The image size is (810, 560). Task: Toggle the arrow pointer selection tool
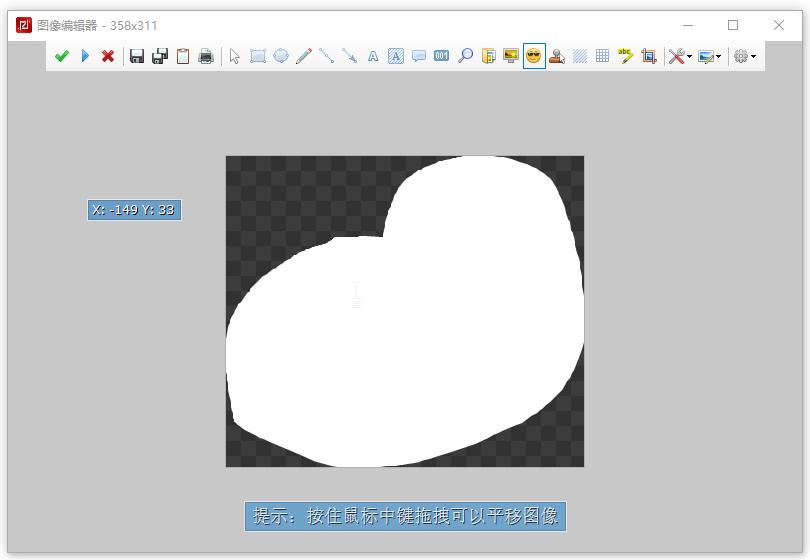pyautogui.click(x=234, y=57)
